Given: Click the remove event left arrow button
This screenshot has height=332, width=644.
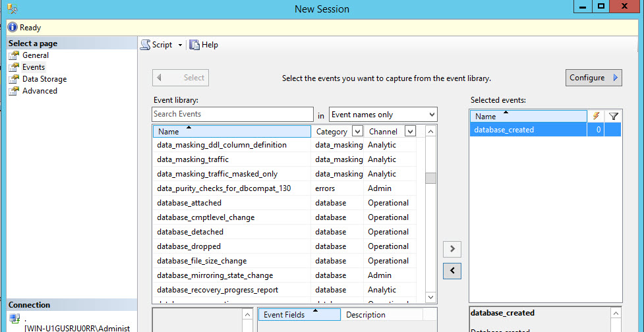Looking at the screenshot, I should pos(452,271).
